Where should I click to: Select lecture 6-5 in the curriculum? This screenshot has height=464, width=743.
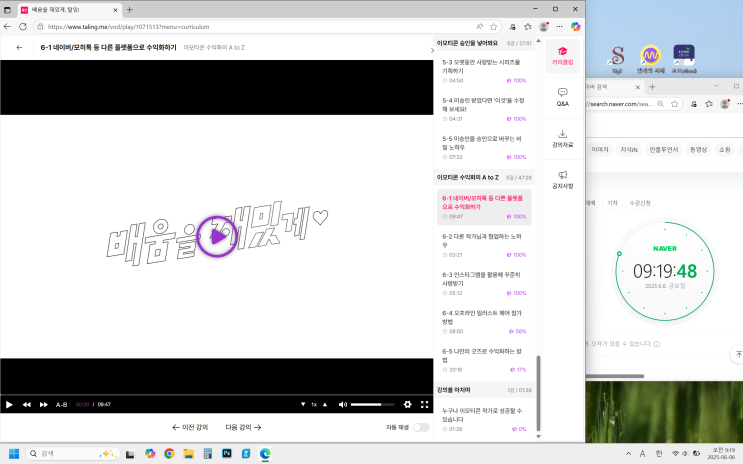click(x=484, y=360)
